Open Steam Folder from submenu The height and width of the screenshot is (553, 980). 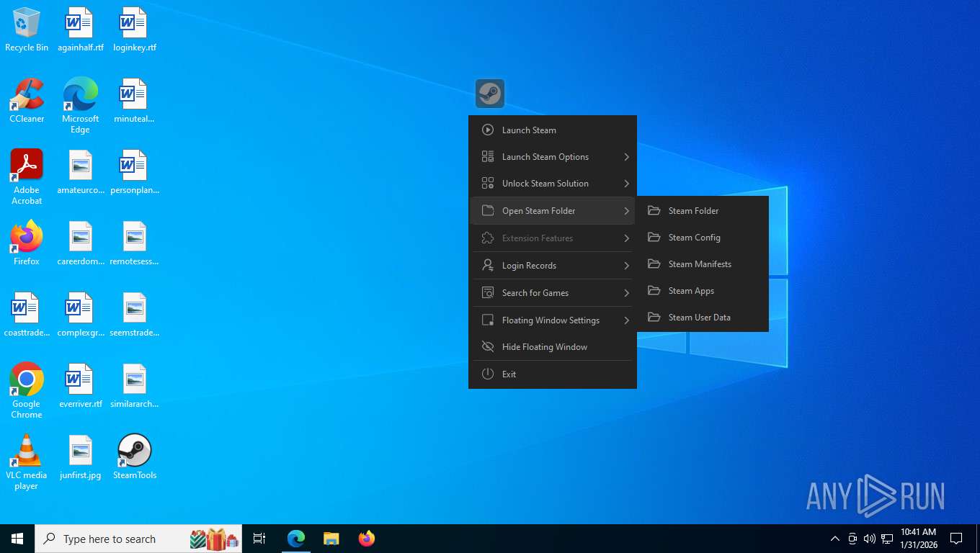[x=703, y=211]
